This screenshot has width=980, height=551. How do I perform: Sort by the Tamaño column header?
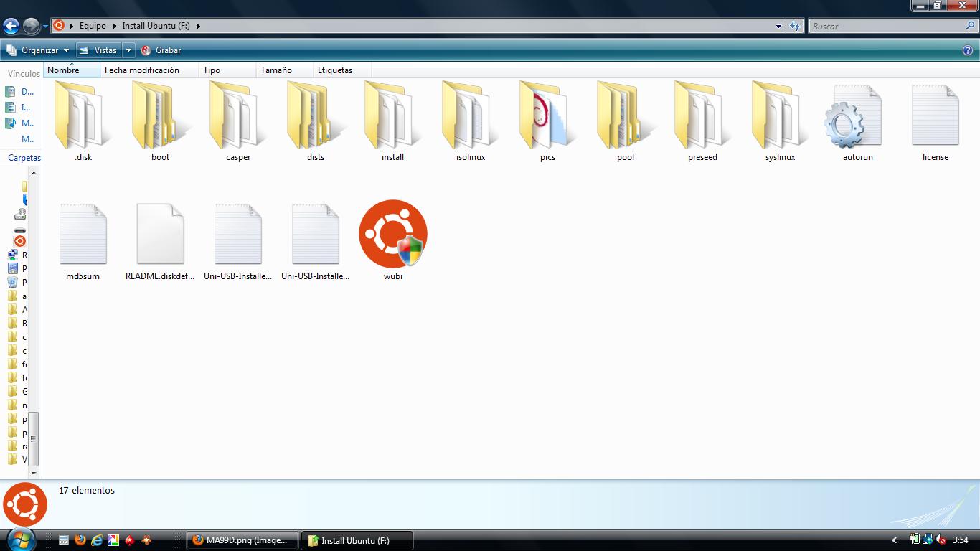(x=285, y=70)
